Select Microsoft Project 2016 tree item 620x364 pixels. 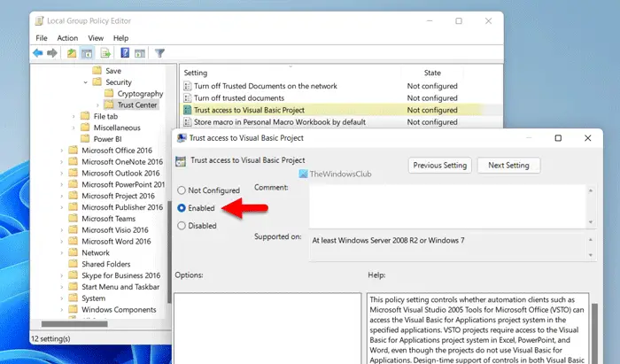118,196
